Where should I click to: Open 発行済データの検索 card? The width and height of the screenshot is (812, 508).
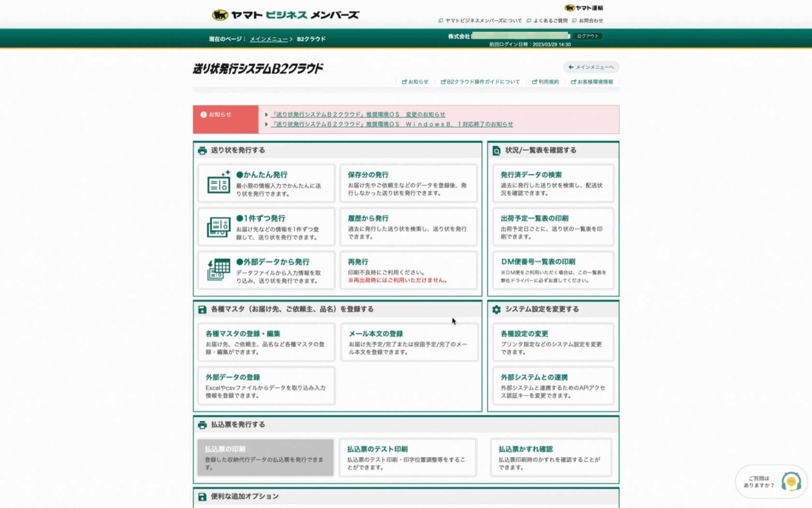pyautogui.click(x=553, y=183)
